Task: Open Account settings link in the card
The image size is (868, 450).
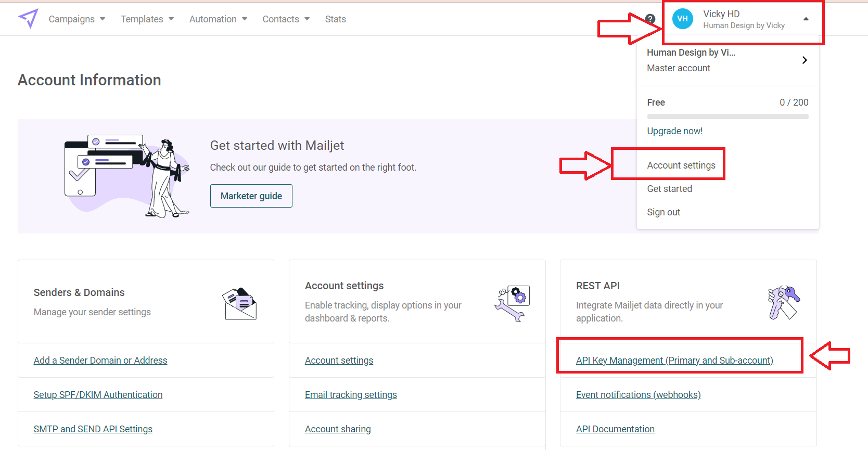Action: pos(339,361)
